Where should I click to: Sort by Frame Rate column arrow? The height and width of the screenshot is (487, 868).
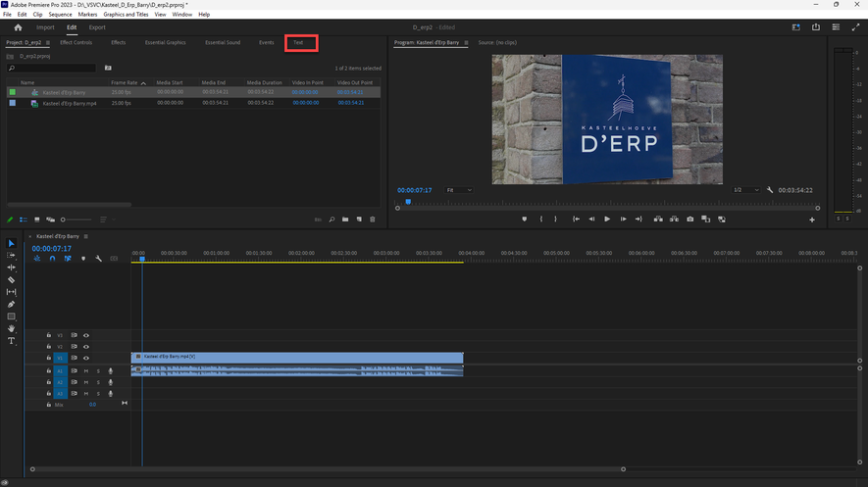[143, 83]
